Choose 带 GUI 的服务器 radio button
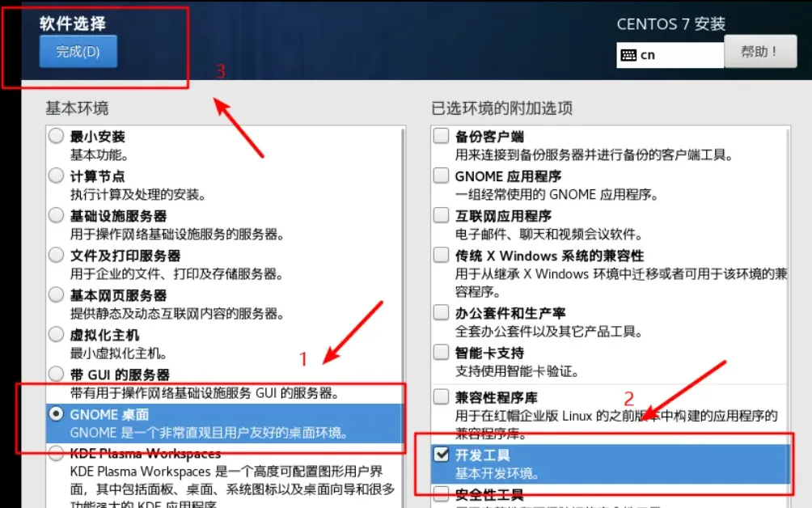This screenshot has width=812, height=508. pyautogui.click(x=56, y=374)
